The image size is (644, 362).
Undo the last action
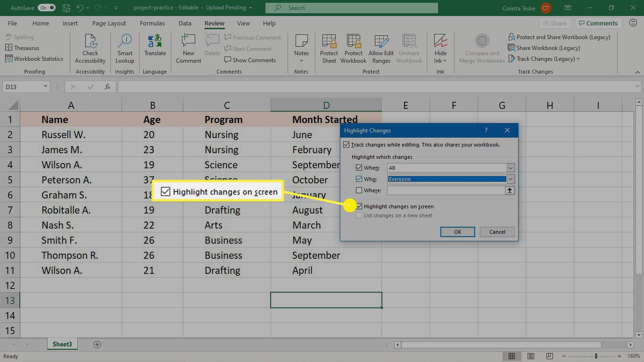[x=80, y=8]
